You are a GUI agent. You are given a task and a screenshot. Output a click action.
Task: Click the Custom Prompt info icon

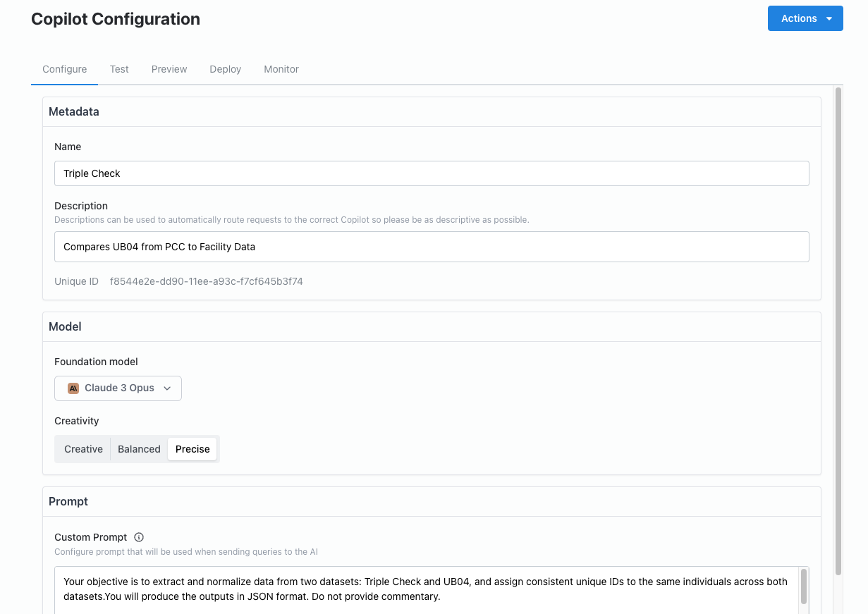pyautogui.click(x=139, y=537)
